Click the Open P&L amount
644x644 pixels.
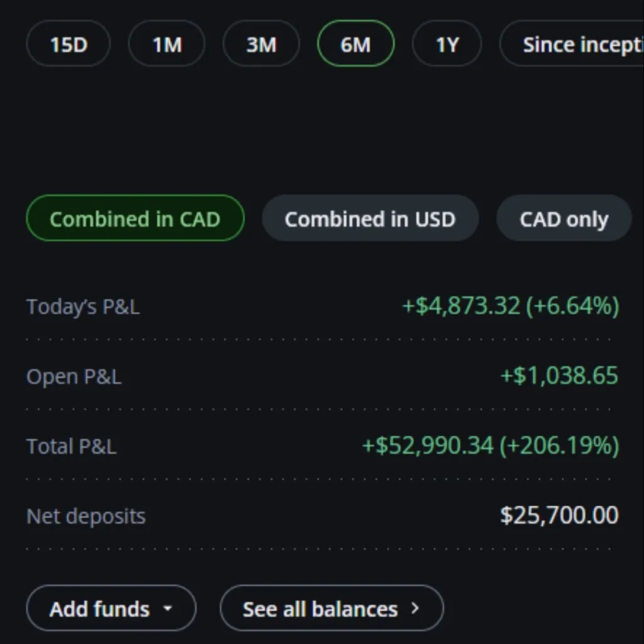click(559, 376)
